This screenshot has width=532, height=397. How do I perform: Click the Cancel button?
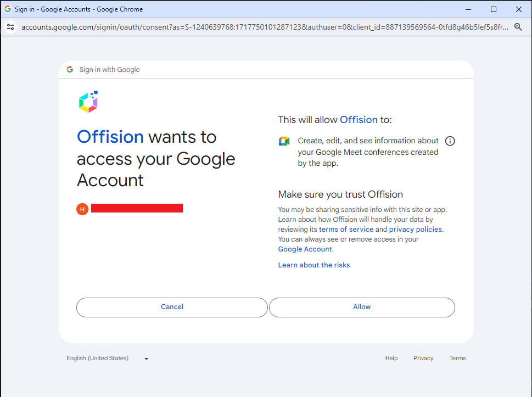pyautogui.click(x=172, y=307)
